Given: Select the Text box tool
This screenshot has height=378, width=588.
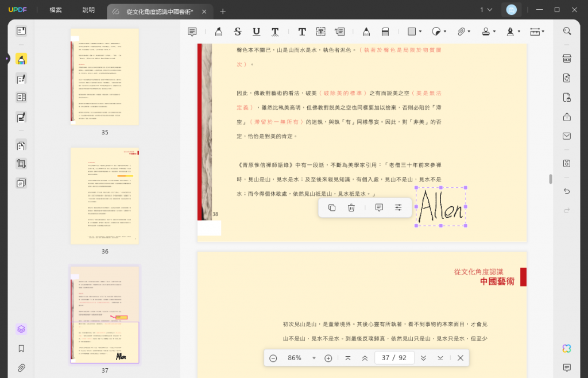Looking at the screenshot, I should [x=320, y=32].
